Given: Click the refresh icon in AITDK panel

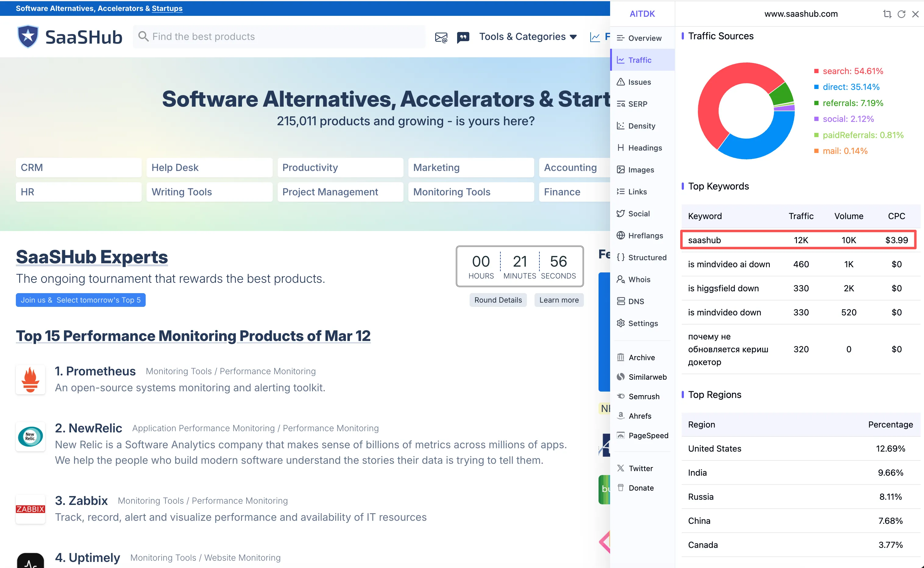Looking at the screenshot, I should pos(901,14).
